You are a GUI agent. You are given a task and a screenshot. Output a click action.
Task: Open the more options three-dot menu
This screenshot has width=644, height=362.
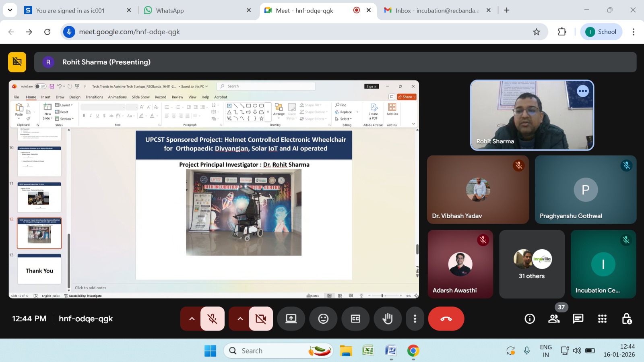[x=415, y=319]
